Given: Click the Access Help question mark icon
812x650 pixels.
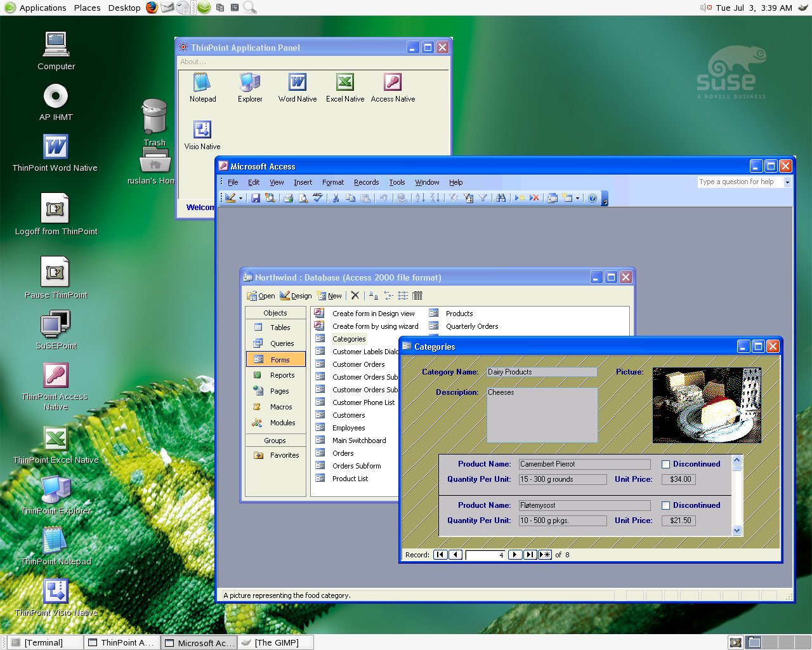Looking at the screenshot, I should point(593,198).
